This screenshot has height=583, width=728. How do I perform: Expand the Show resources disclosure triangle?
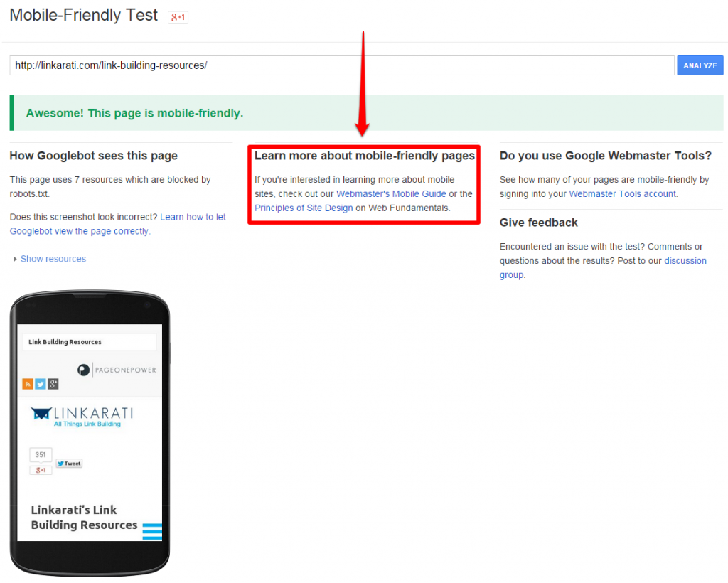point(16,259)
